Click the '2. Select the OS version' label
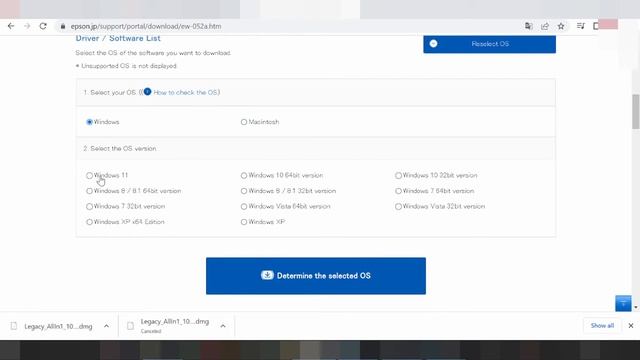This screenshot has height=360, width=640. point(120,149)
